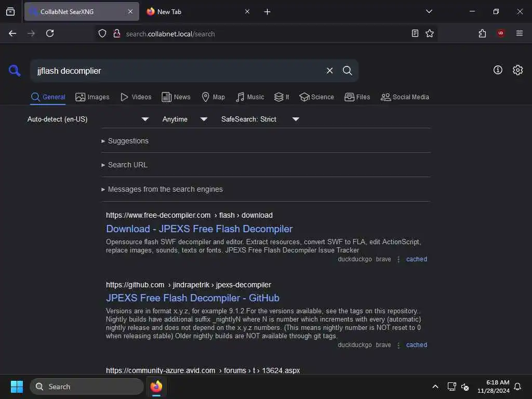Image resolution: width=532 pixels, height=399 pixels.
Task: Open the SearXNG preferences gear icon
Action: point(517,70)
